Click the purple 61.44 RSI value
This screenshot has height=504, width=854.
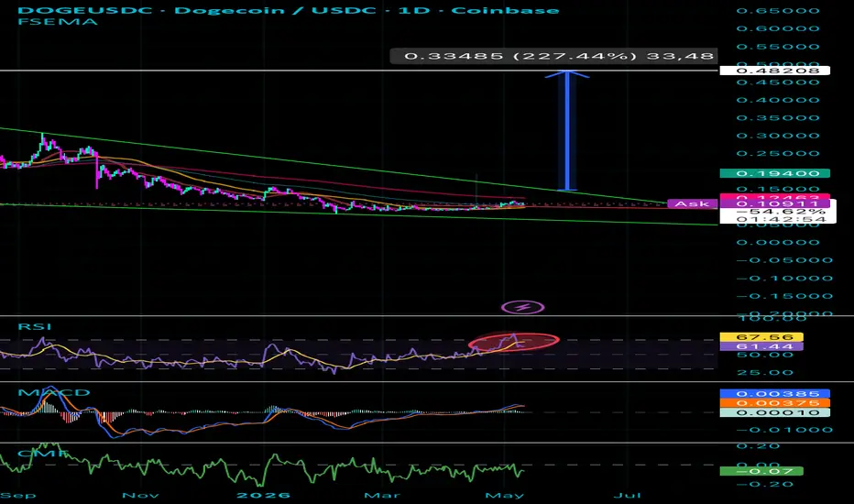click(761, 346)
